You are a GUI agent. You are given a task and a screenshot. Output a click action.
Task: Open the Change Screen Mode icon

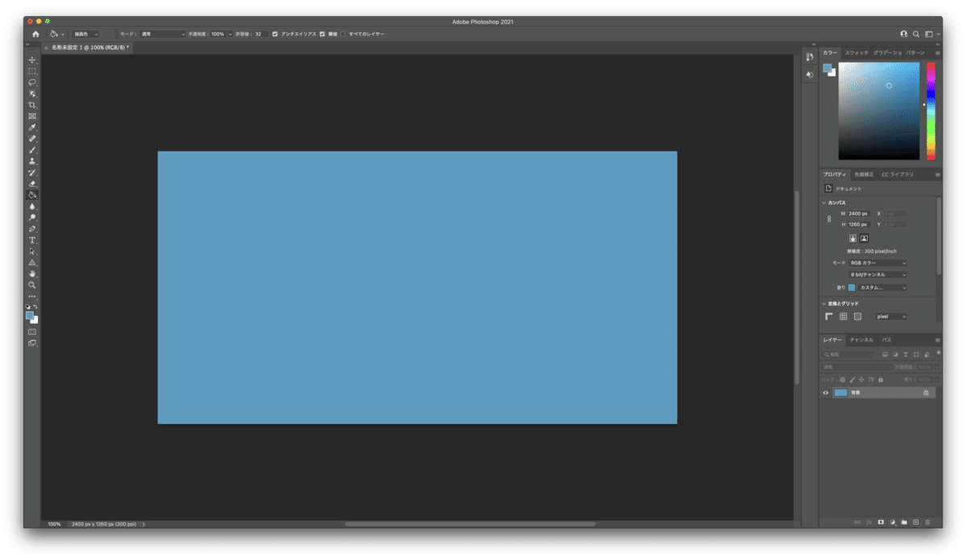tap(32, 343)
